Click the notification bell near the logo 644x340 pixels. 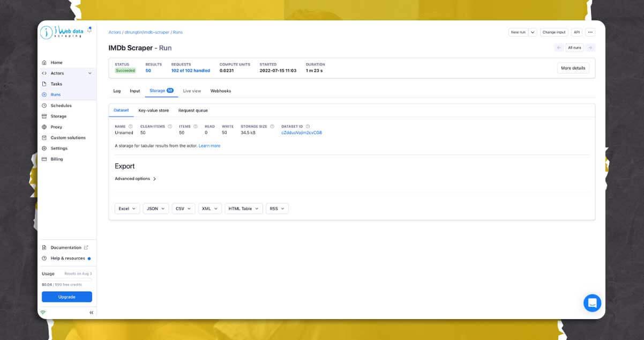coord(89,30)
